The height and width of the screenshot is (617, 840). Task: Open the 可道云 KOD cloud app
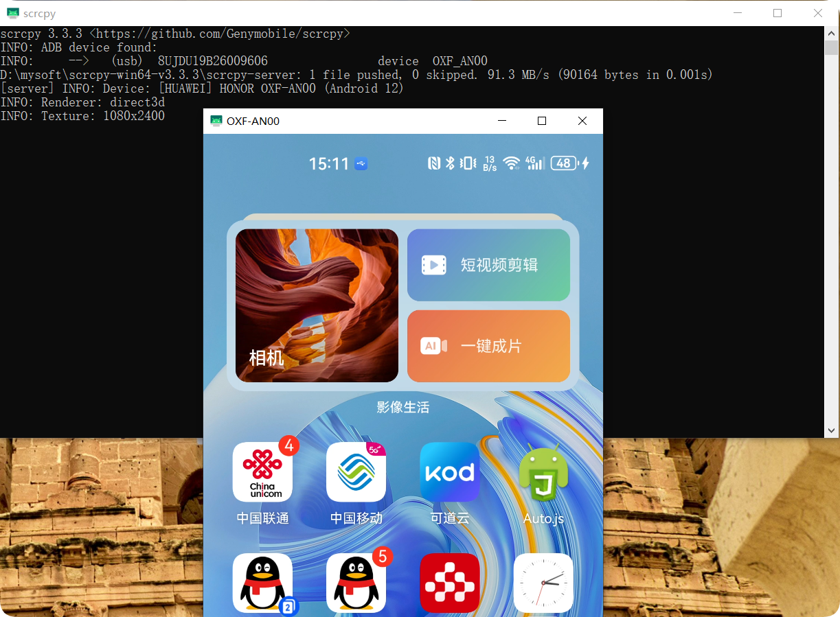pyautogui.click(x=450, y=472)
